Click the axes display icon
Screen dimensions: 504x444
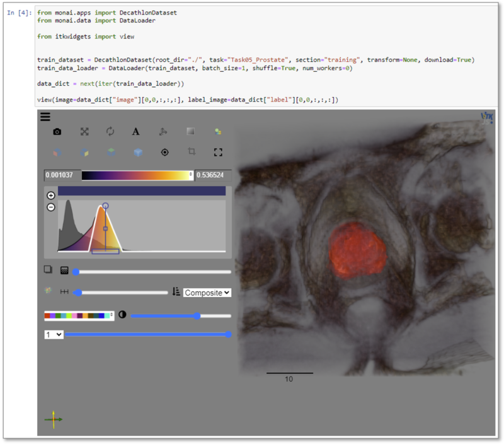(x=164, y=131)
